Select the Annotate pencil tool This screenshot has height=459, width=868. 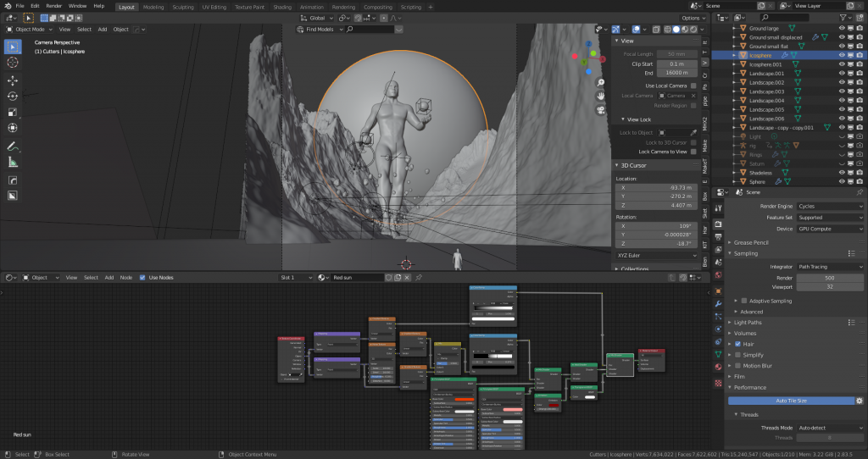point(14,146)
